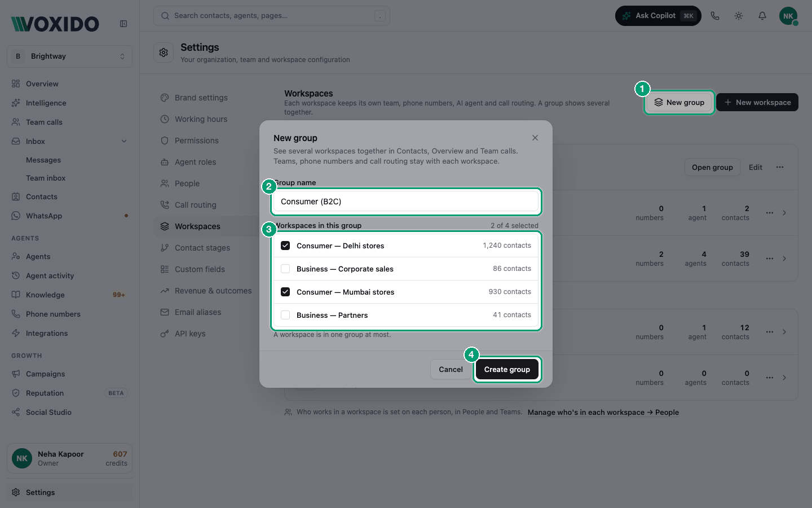The image size is (812, 508).
Task: Focus the search contacts, agents, pages box
Action: click(272, 16)
